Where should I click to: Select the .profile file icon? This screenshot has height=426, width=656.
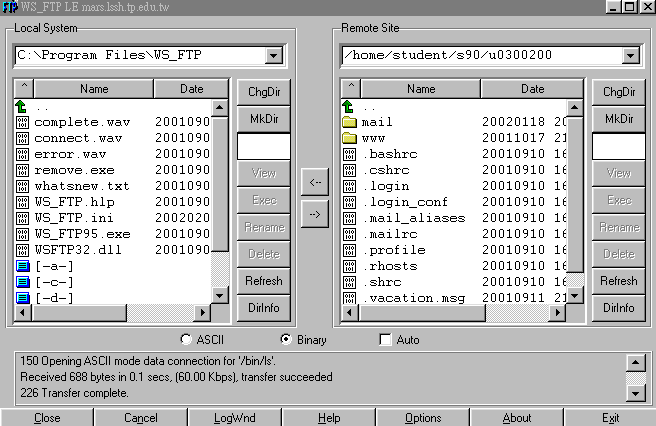pos(349,250)
